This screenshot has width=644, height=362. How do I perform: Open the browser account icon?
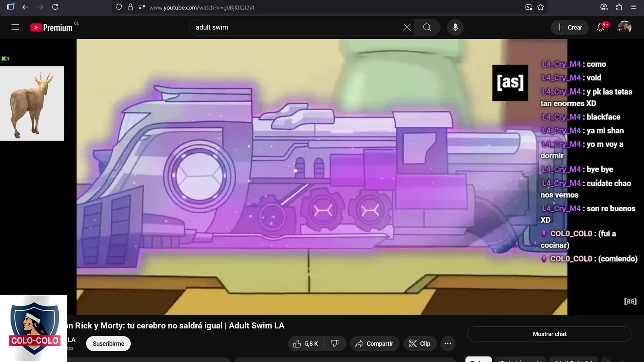click(x=604, y=7)
